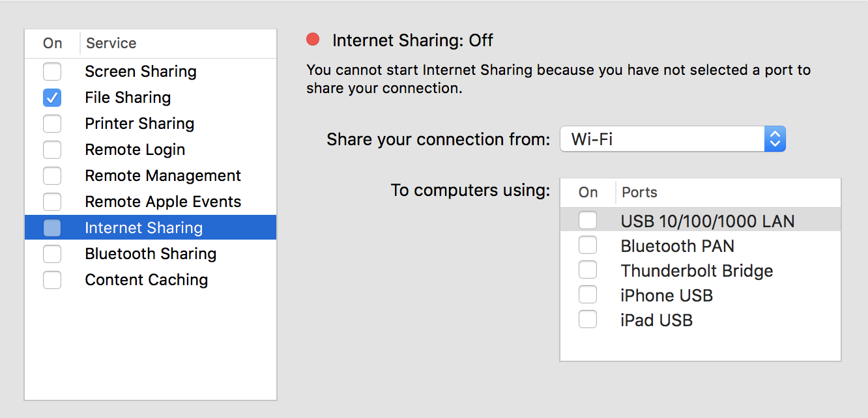Image resolution: width=868 pixels, height=418 pixels.
Task: Check the USB 10/100/1000 LAN port
Action: pos(588,221)
